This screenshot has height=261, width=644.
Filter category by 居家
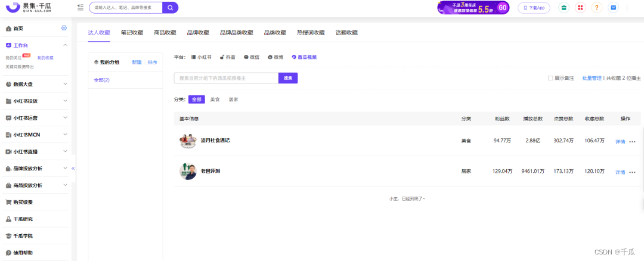coord(233,100)
